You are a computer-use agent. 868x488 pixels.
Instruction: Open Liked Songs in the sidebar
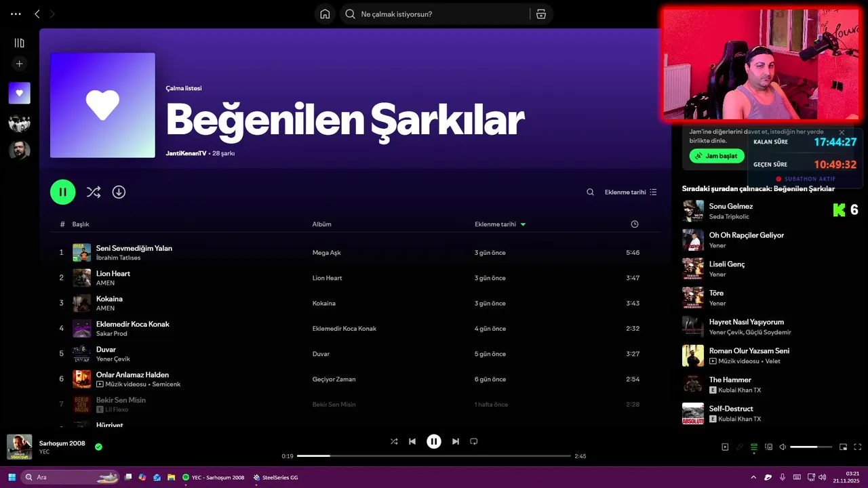coord(19,93)
